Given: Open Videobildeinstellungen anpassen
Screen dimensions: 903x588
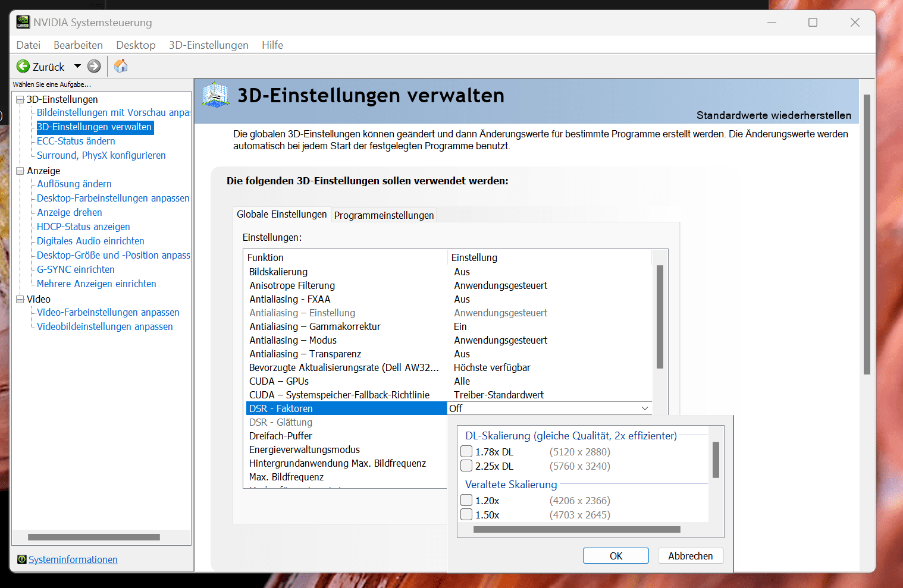Looking at the screenshot, I should tap(105, 326).
